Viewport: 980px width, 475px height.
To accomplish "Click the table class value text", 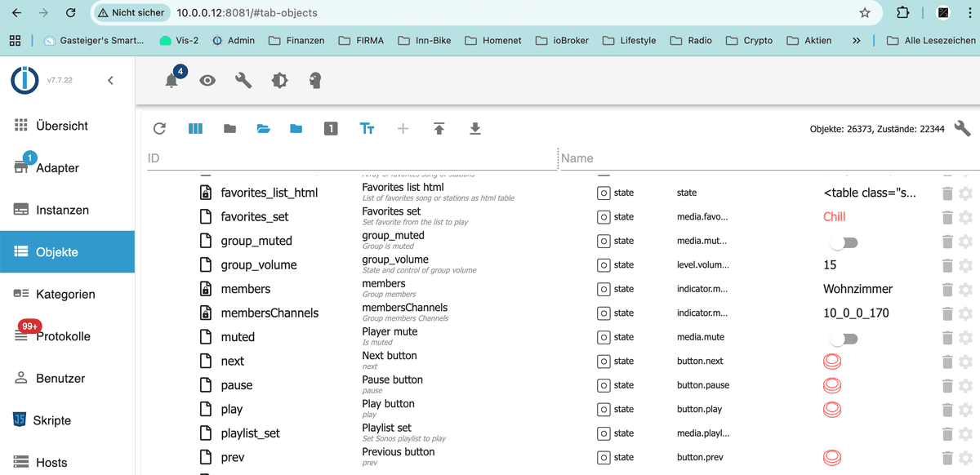I will click(x=870, y=193).
